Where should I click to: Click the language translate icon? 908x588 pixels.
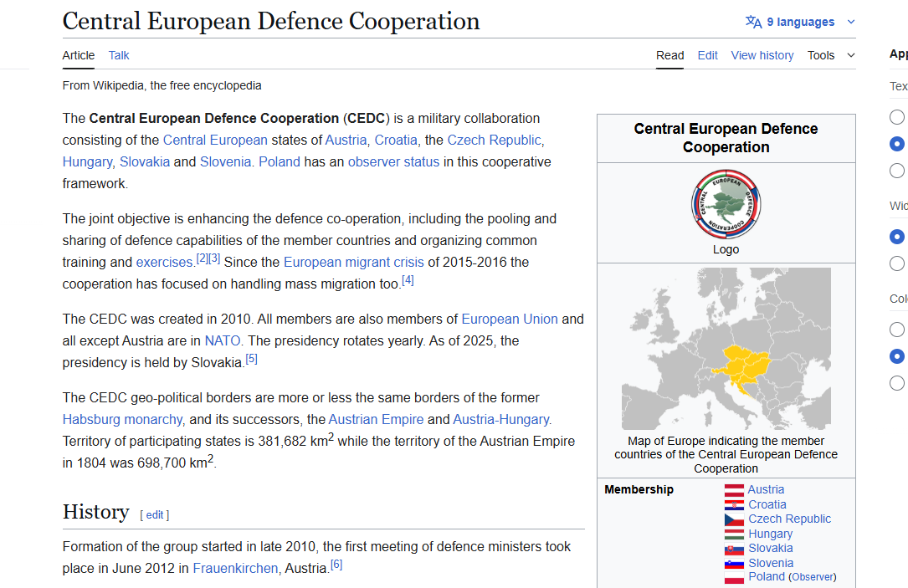753,22
